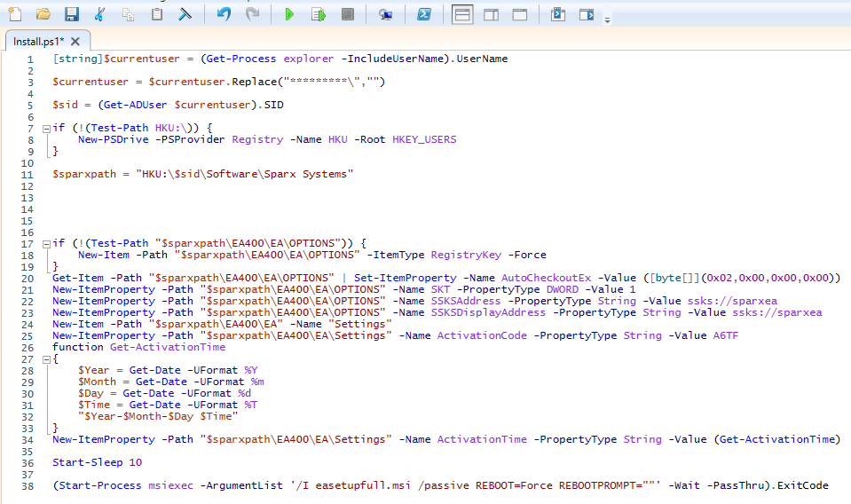Collapse the if block at line 17
The width and height of the screenshot is (851, 504).
click(x=45, y=243)
